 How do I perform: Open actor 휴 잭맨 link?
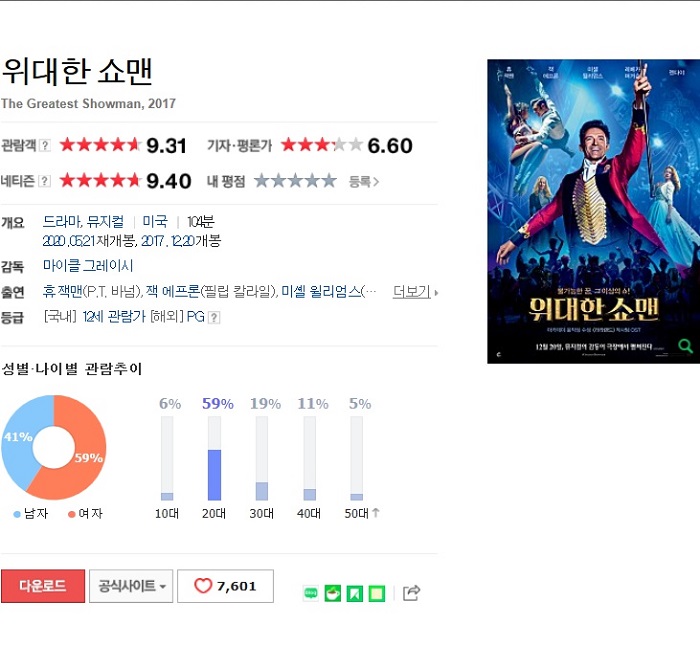[62, 292]
